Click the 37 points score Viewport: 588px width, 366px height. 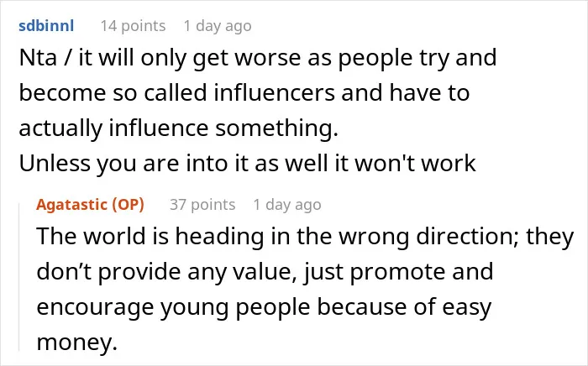coord(202,205)
